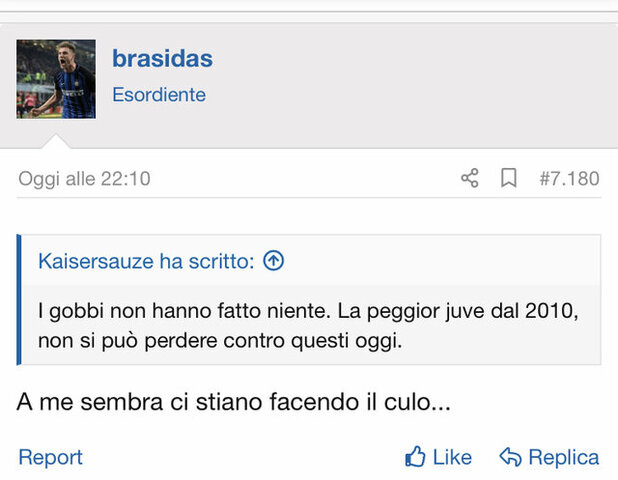
Task: Click the Replica label
Action: [x=564, y=457]
